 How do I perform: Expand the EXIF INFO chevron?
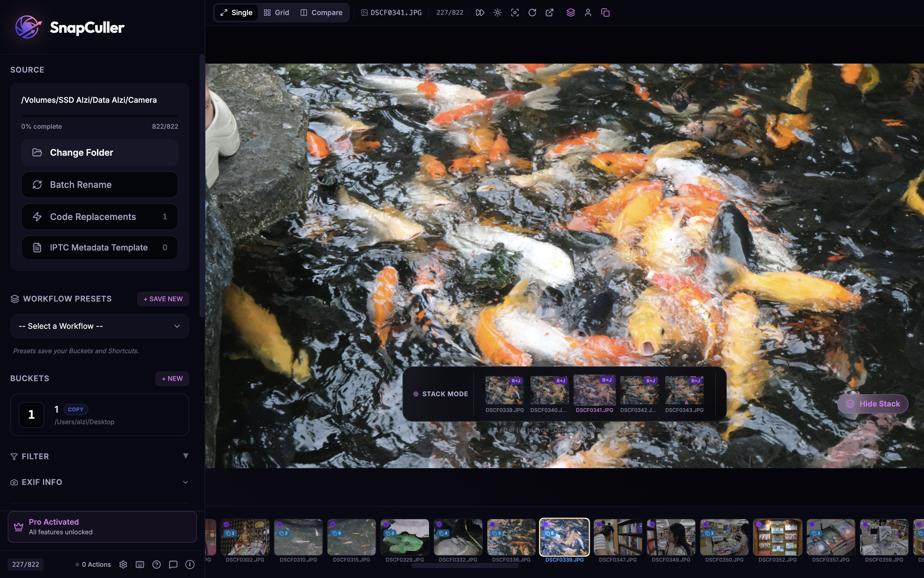[x=185, y=482]
